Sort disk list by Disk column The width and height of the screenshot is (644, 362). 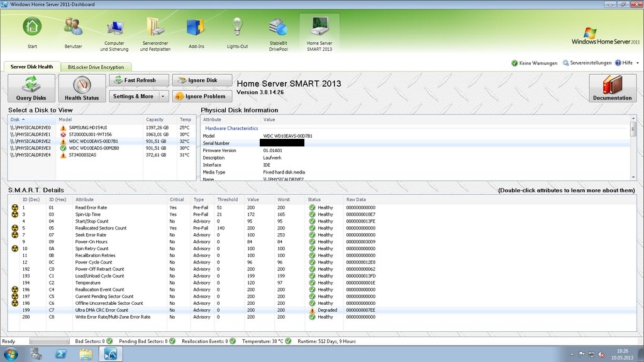[31, 119]
